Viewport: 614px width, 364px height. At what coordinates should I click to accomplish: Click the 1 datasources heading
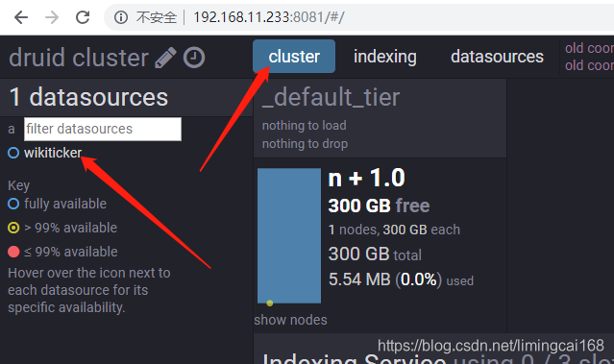click(x=89, y=97)
